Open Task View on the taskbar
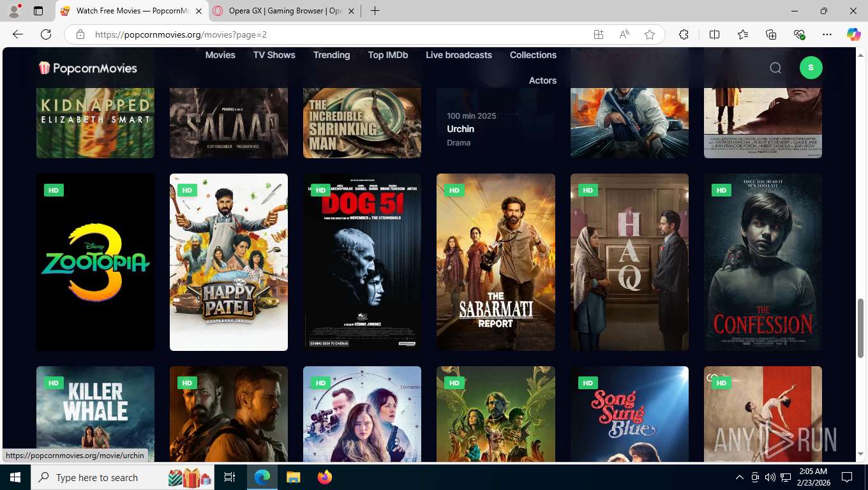Screen dimensions: 868x490 click(230, 477)
